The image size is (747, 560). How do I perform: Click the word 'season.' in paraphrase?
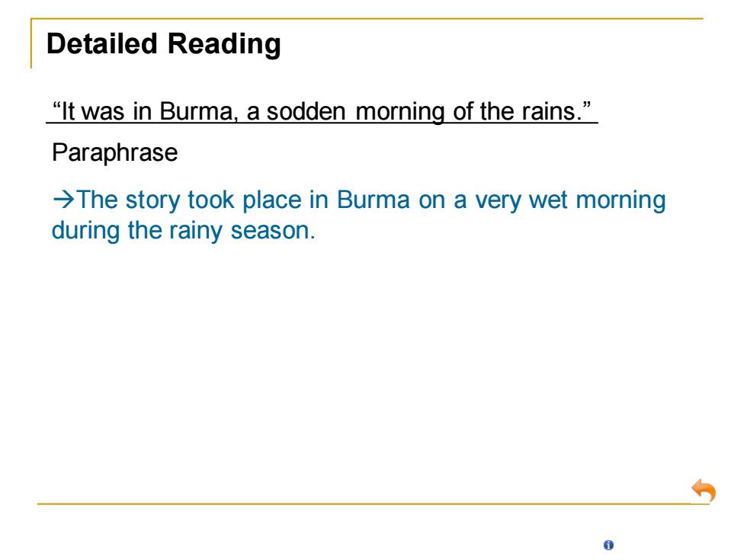[x=273, y=230]
